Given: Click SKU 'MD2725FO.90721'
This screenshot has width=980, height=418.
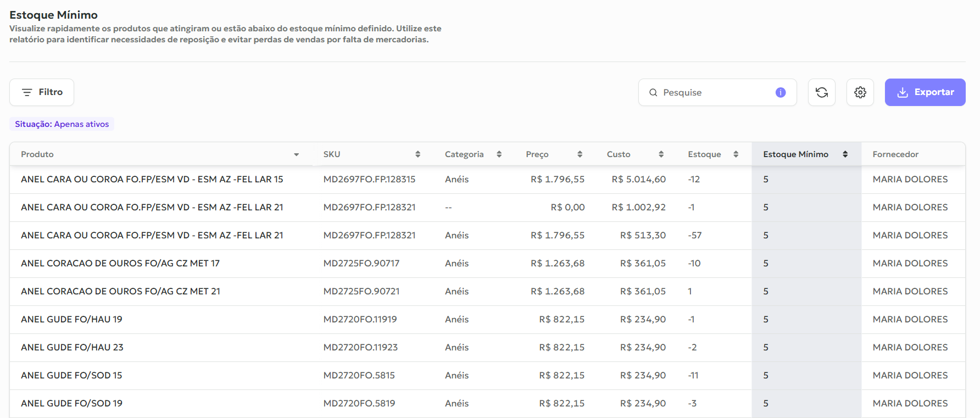Looking at the screenshot, I should [x=361, y=291].
